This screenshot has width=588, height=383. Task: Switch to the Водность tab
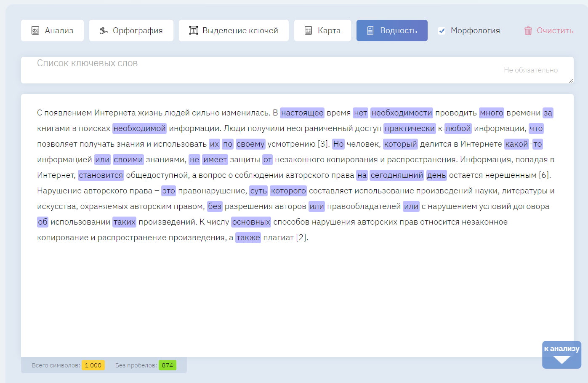tap(392, 30)
